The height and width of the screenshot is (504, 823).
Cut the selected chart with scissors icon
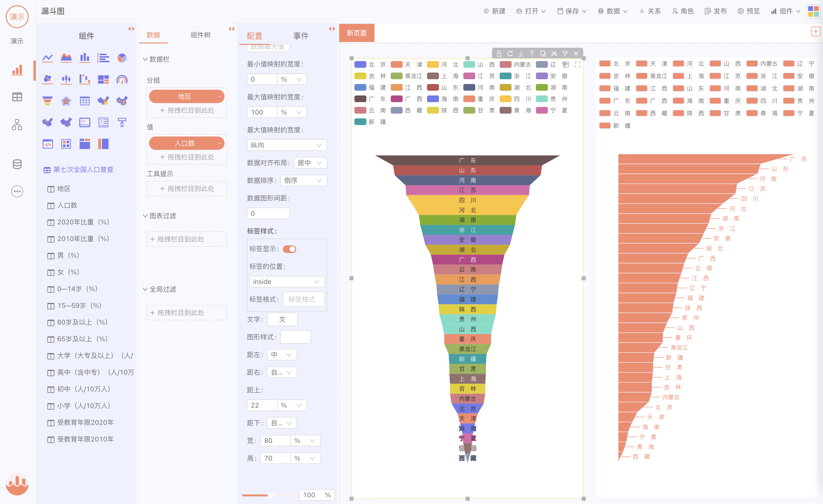[554, 53]
